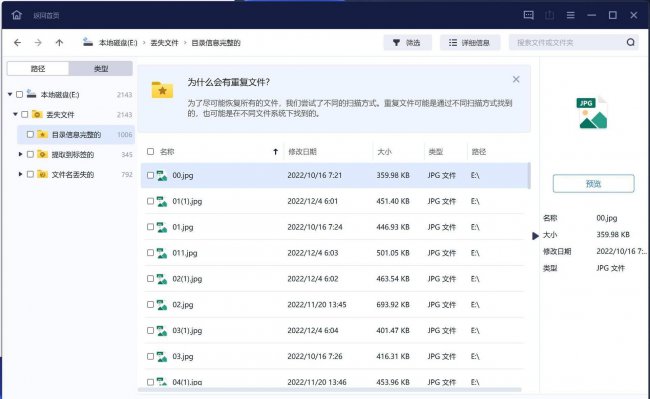
Task: Click date 2022/12/4 6:03
Action: click(313, 253)
